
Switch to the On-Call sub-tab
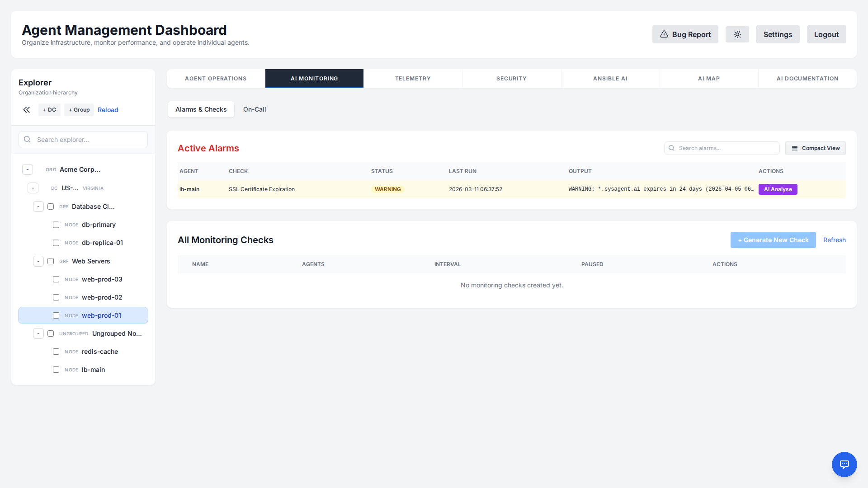(x=255, y=109)
